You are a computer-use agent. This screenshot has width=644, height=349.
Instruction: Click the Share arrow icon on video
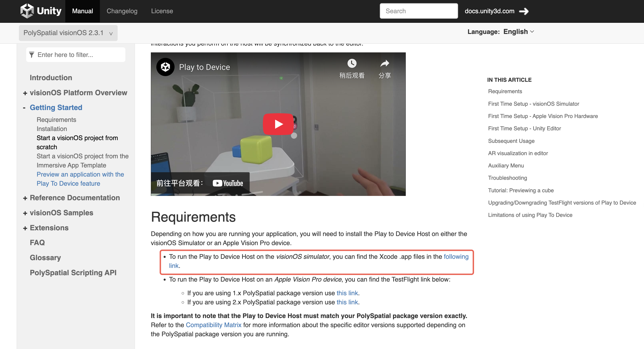[385, 63]
